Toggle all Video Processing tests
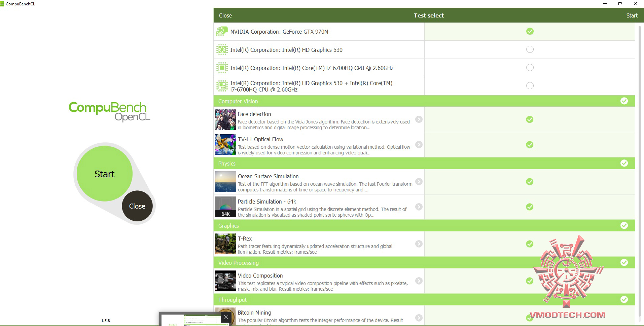This screenshot has width=644, height=326. (624, 262)
